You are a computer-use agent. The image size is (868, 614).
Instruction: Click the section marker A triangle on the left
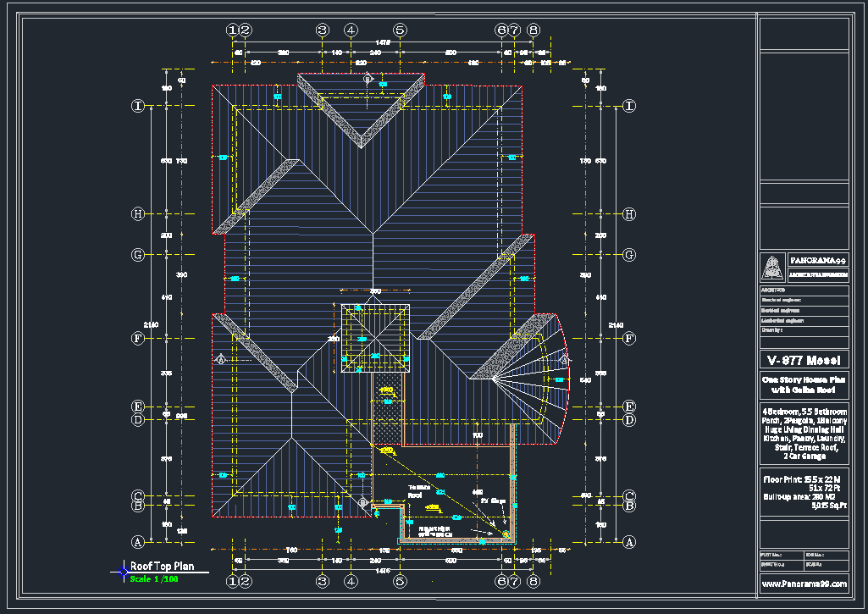tap(221, 359)
